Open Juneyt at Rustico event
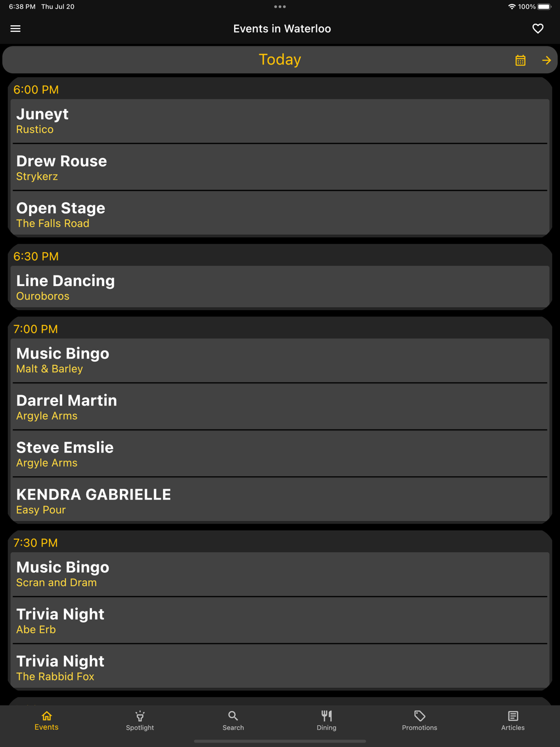This screenshot has width=560, height=747. (280, 121)
